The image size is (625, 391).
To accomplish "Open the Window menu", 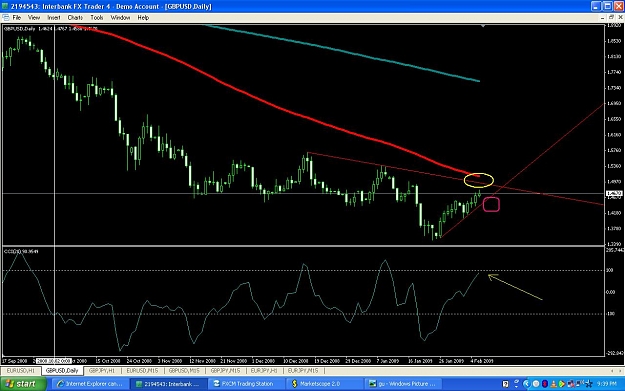I will pyautogui.click(x=120, y=18).
